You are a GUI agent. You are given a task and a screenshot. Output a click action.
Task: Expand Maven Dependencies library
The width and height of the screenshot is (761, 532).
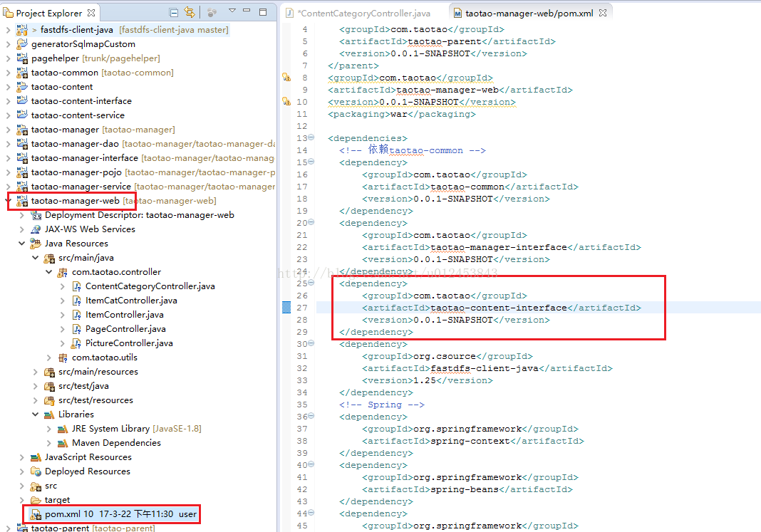[x=48, y=443]
